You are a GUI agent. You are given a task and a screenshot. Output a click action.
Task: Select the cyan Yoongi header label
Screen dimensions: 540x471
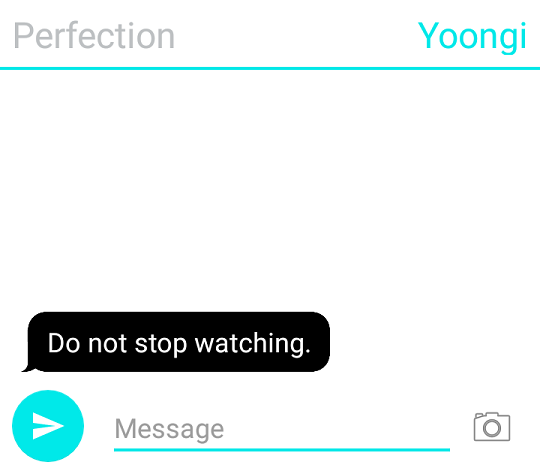[472, 36]
